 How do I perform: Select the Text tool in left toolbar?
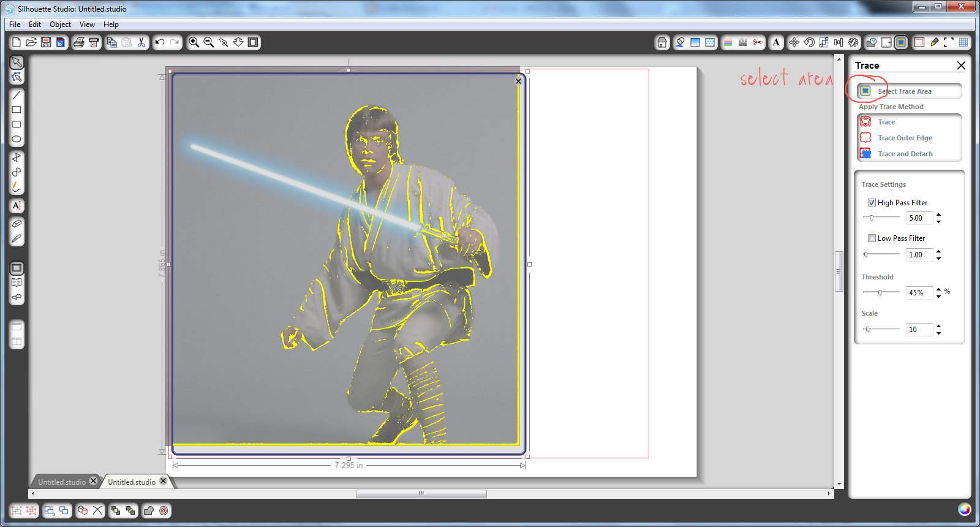17,205
